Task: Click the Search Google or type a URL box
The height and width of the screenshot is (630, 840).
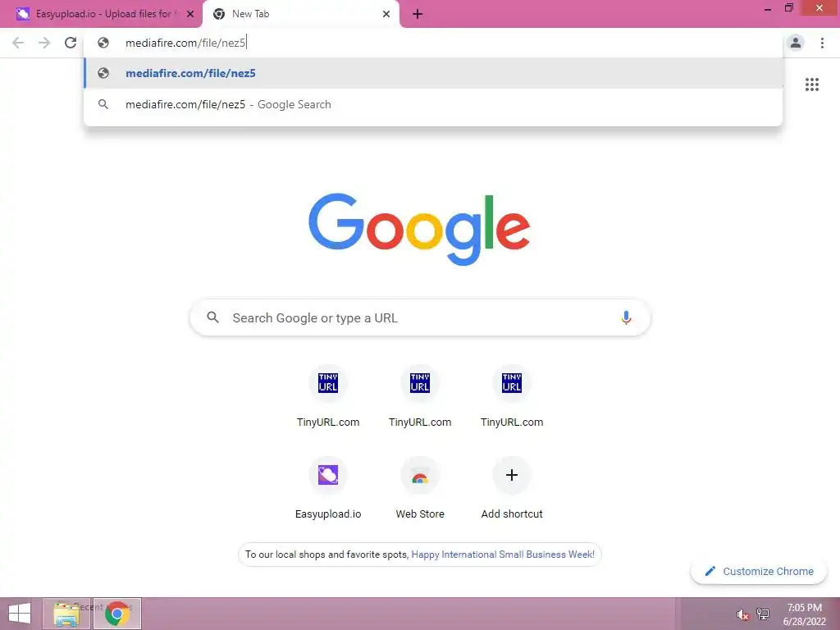Action: pos(420,317)
